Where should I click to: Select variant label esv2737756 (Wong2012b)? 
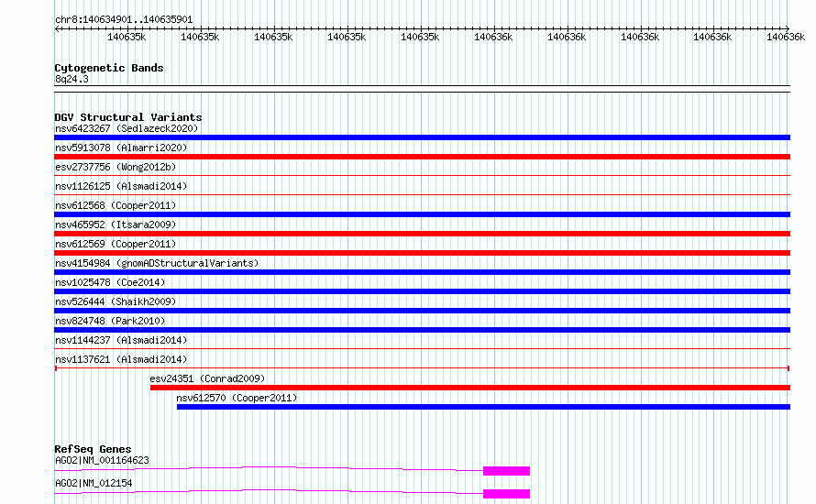[116, 167]
